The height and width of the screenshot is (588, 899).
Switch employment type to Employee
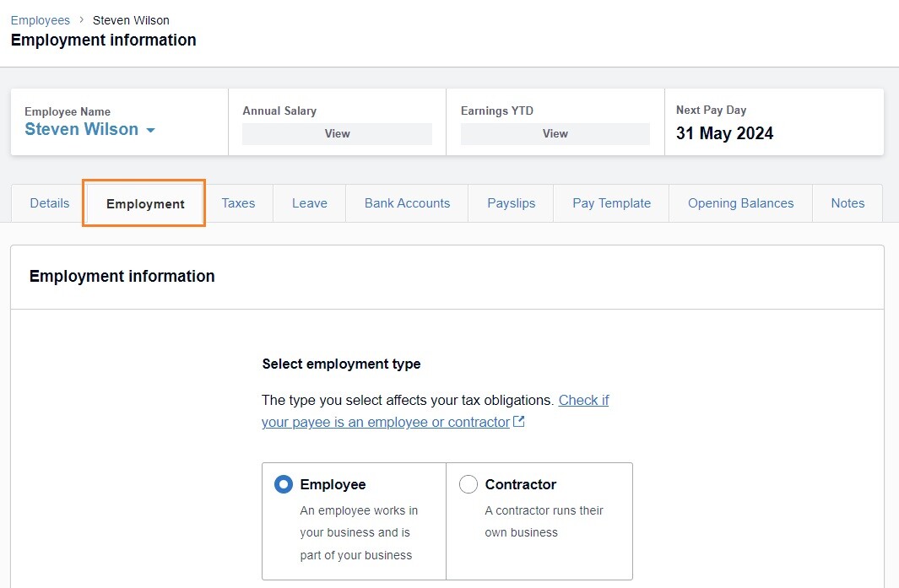(284, 484)
